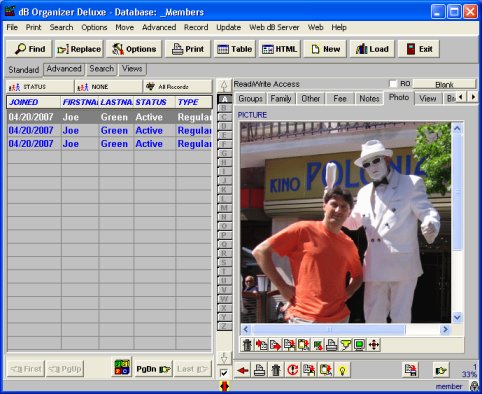Click the picture scrollbar down arrow
Viewport: 482px width, 394px height.
(457, 317)
